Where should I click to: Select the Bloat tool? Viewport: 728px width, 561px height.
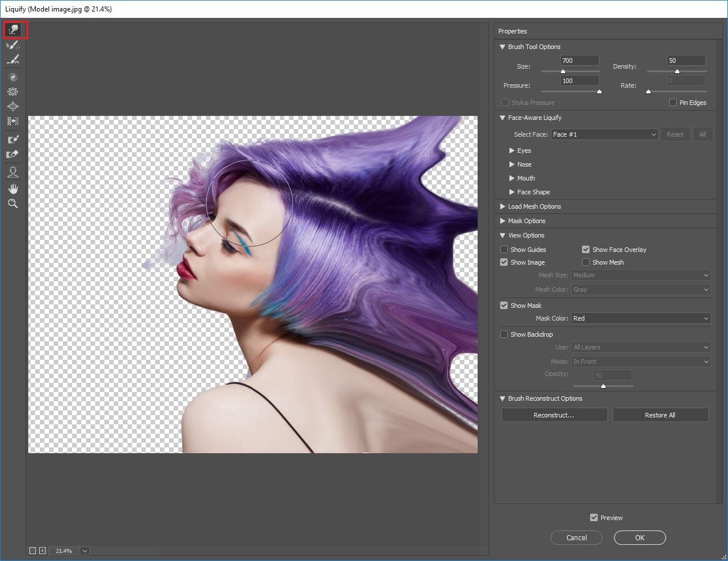pyautogui.click(x=13, y=107)
